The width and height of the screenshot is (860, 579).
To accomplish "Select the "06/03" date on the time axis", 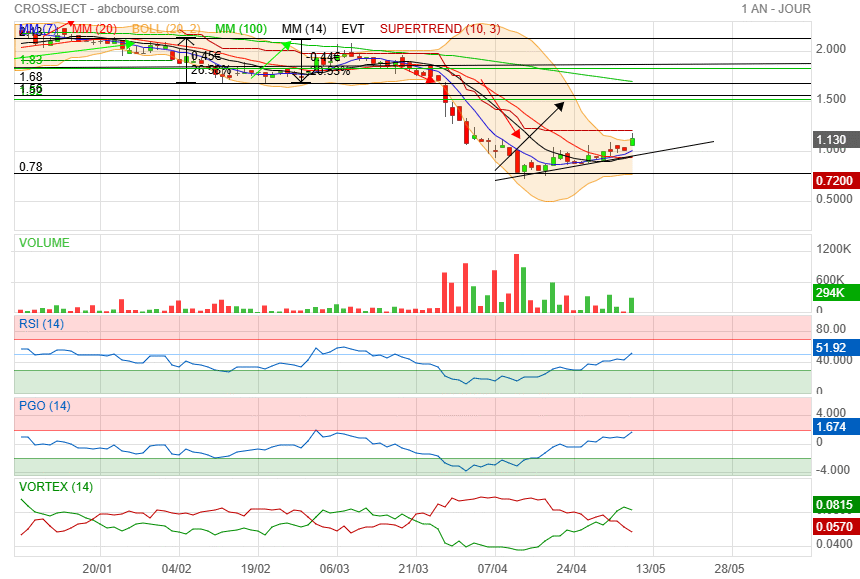I will pyautogui.click(x=335, y=569).
